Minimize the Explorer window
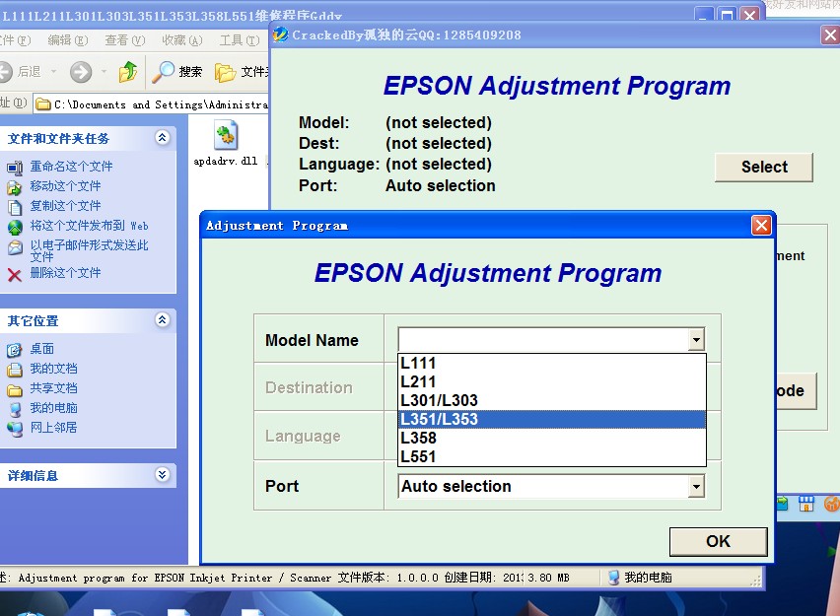Screen dimensions: 840x616 click(705, 15)
